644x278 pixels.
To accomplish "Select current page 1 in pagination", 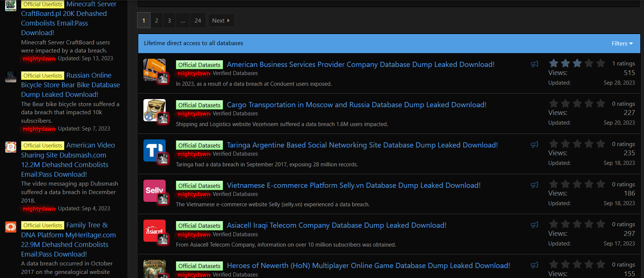I will tap(144, 20).
